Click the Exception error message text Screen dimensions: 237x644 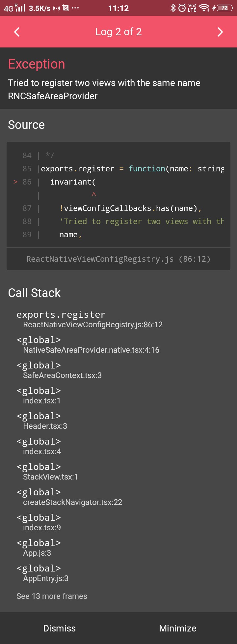(x=105, y=89)
